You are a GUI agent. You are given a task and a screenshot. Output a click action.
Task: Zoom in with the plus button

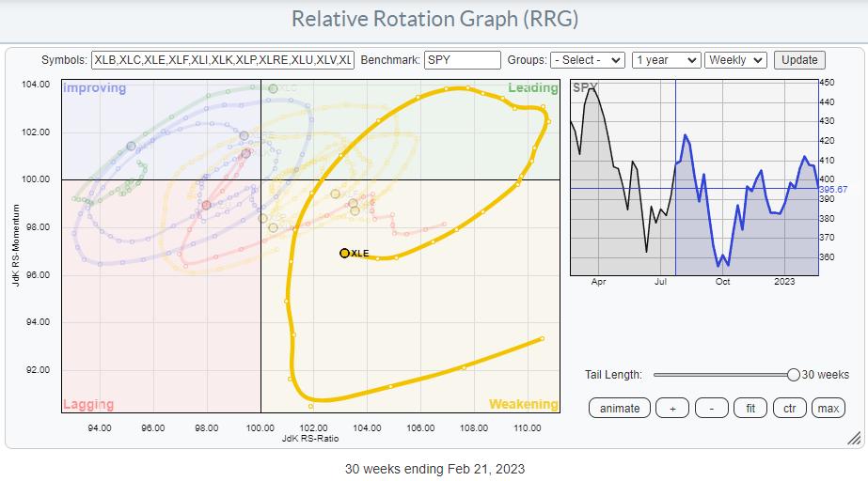[x=671, y=408]
